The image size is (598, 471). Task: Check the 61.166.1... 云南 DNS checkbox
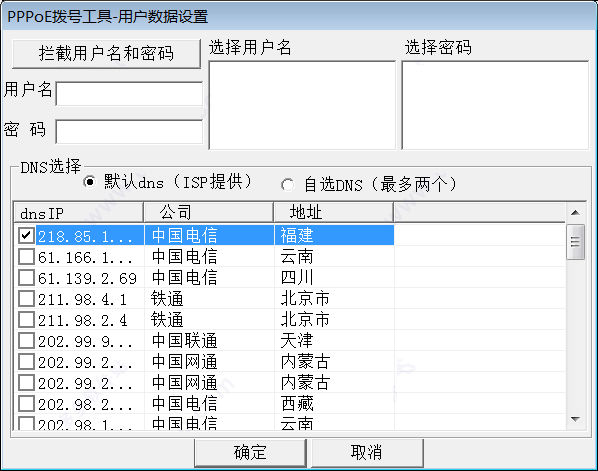coord(26,257)
